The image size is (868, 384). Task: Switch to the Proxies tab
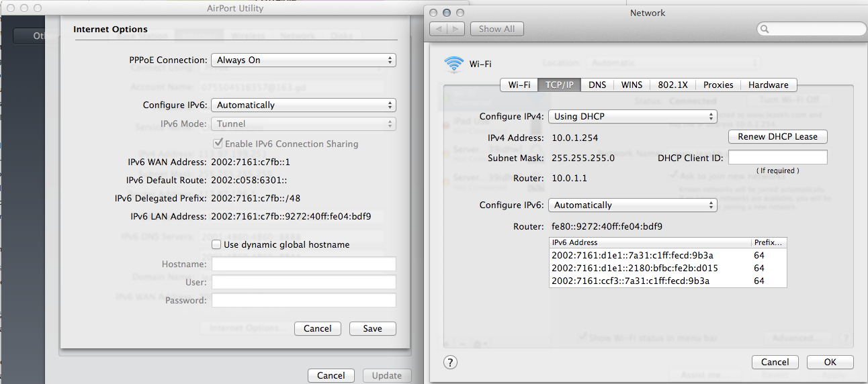coord(718,85)
